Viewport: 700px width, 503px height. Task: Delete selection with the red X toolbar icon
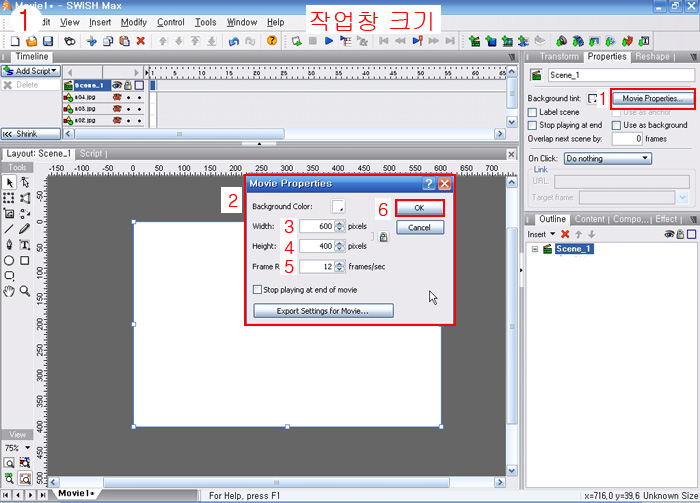141,41
